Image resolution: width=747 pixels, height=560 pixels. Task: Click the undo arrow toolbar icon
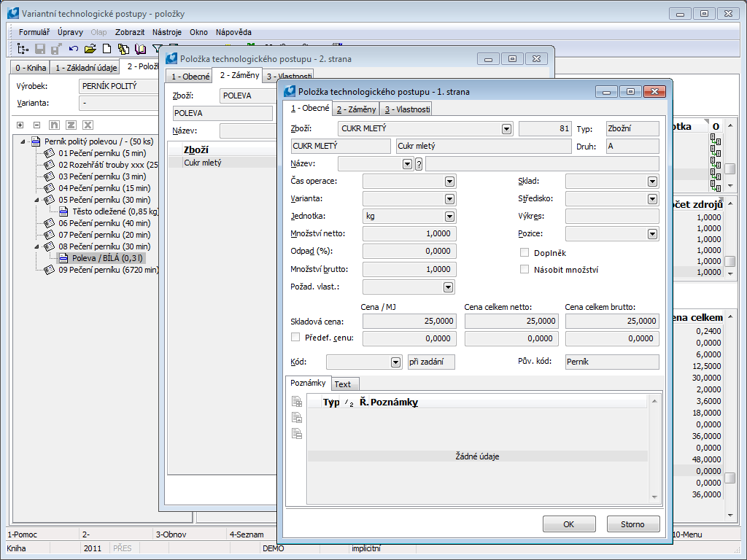point(74,49)
